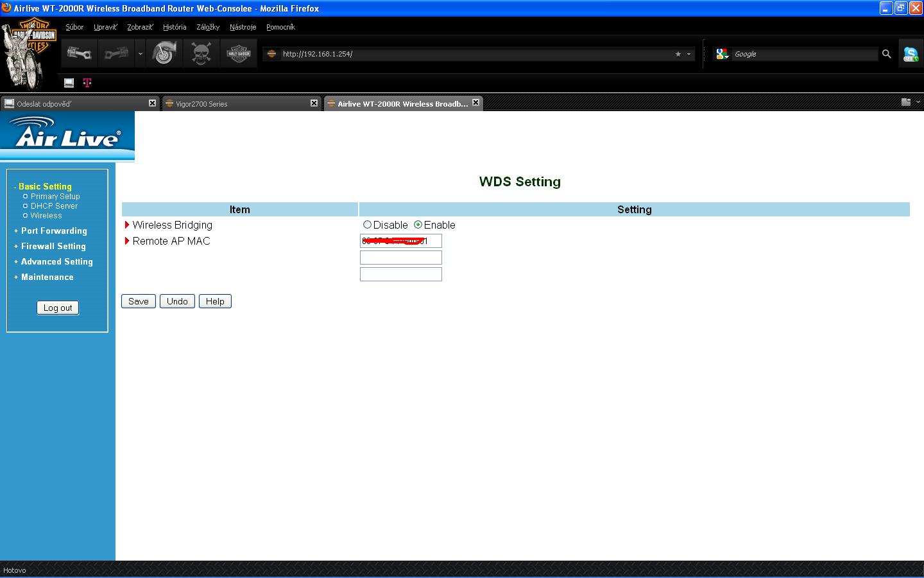The width and height of the screenshot is (924, 578).
Task: Go home via the Harley-Davidson badge button
Action: click(x=239, y=53)
